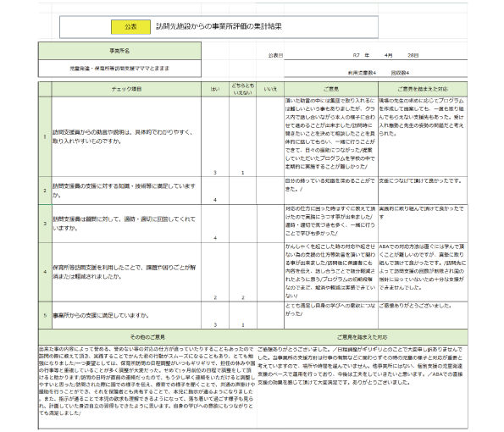Image resolution: width=504 pixels, height=432 pixels.
Task: Click the ご意見を踏まえた対応 header beside その他のご意見
Action: click(362, 337)
